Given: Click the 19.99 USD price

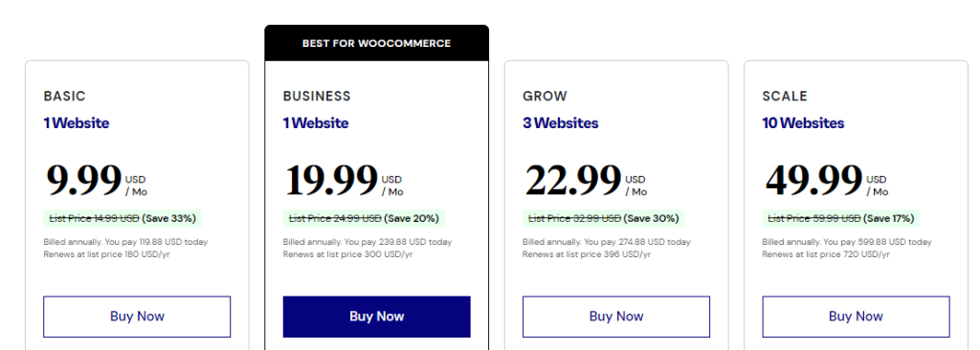Looking at the screenshot, I should click(x=345, y=180).
